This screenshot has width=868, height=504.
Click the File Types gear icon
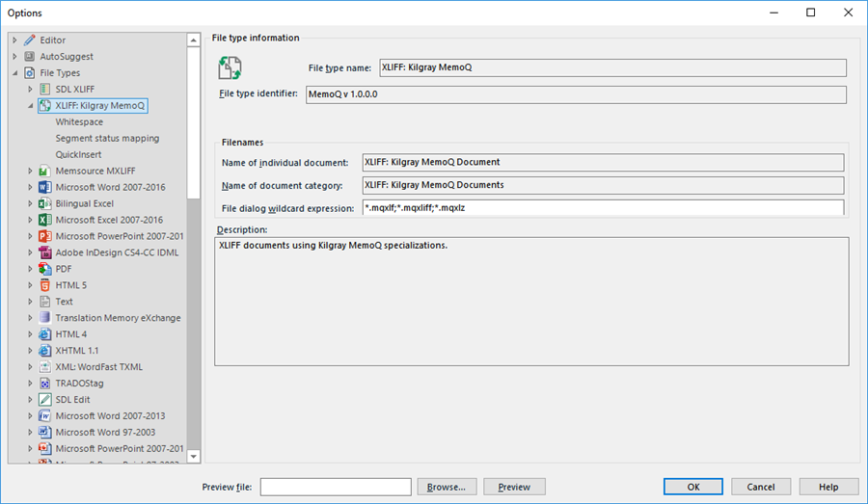[29, 73]
